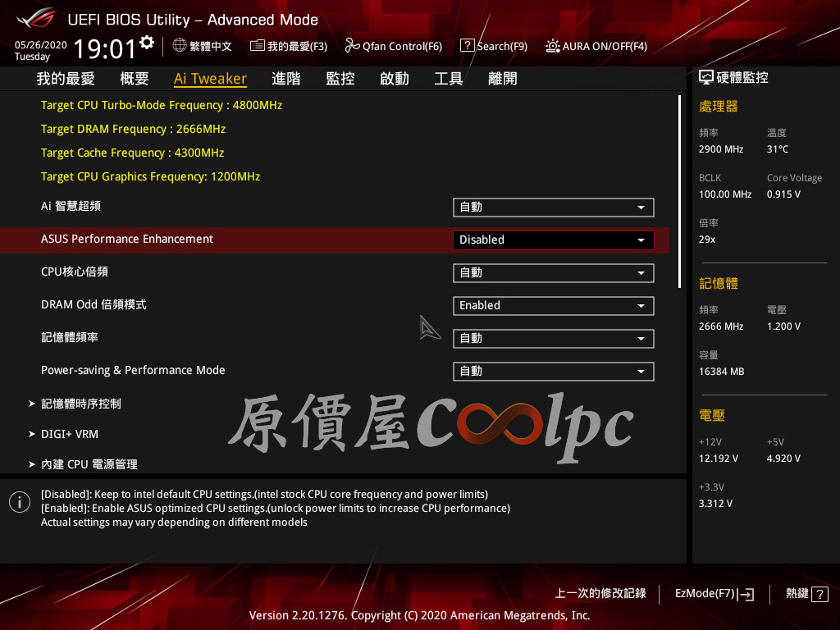Click the hardware monitor screen icon
Screen dimensions: 840x630
(x=706, y=78)
